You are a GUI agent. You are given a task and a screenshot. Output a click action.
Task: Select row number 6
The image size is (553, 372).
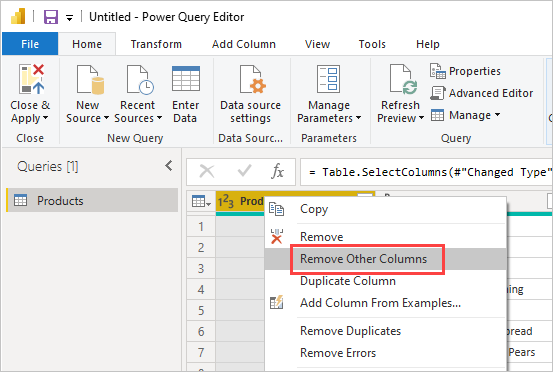pos(201,331)
